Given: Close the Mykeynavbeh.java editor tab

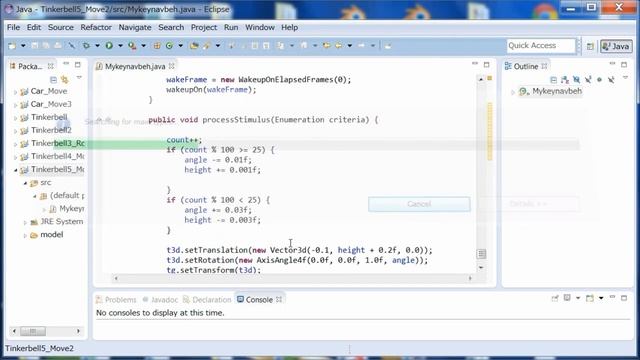Looking at the screenshot, I should 172,66.
